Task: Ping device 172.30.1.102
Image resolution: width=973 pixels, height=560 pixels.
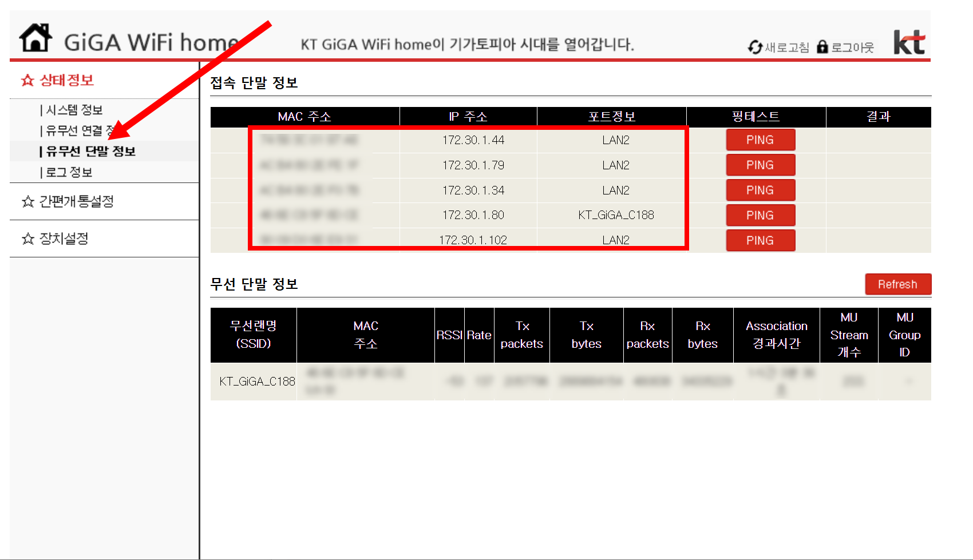Action: (760, 241)
